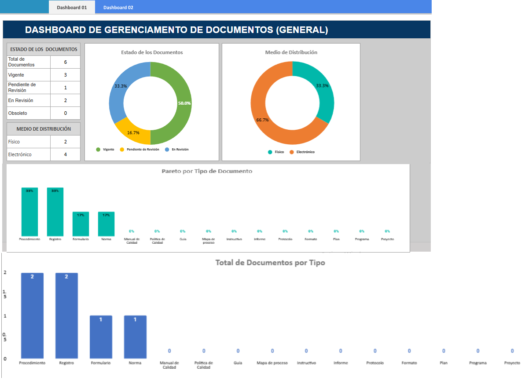Click the Pareto por Tipo de Documento title

[207, 171]
